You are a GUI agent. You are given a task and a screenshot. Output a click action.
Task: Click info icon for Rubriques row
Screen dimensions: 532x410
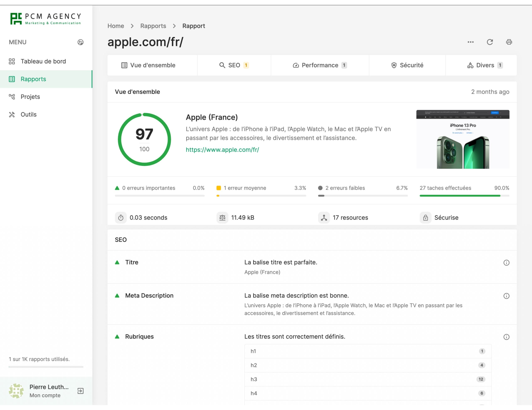[x=506, y=337]
